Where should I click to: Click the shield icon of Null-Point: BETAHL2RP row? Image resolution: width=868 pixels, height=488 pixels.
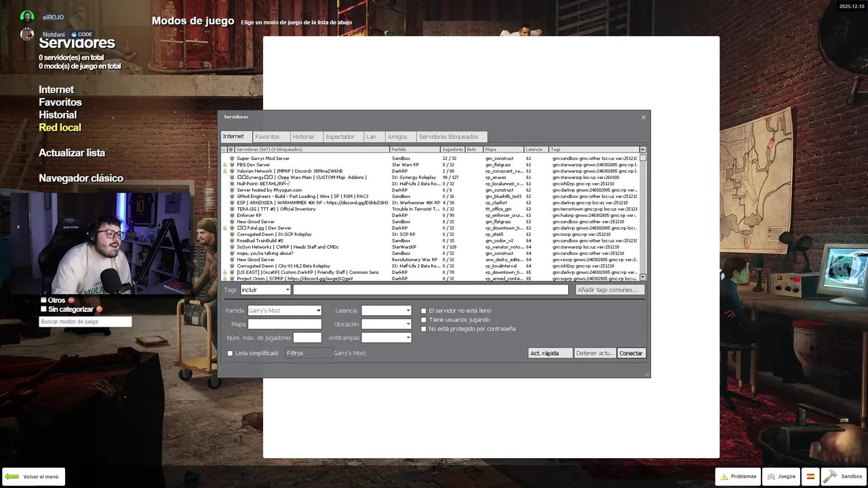point(232,184)
